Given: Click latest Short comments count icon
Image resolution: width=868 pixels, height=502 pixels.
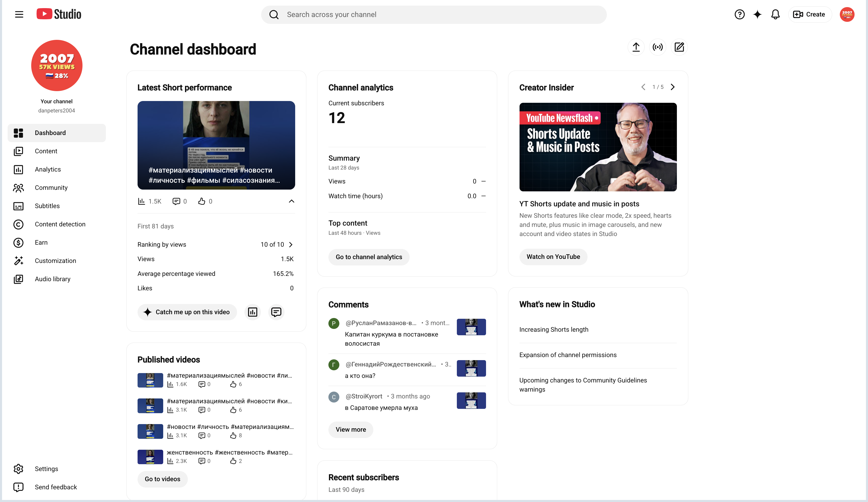Looking at the screenshot, I should [176, 201].
